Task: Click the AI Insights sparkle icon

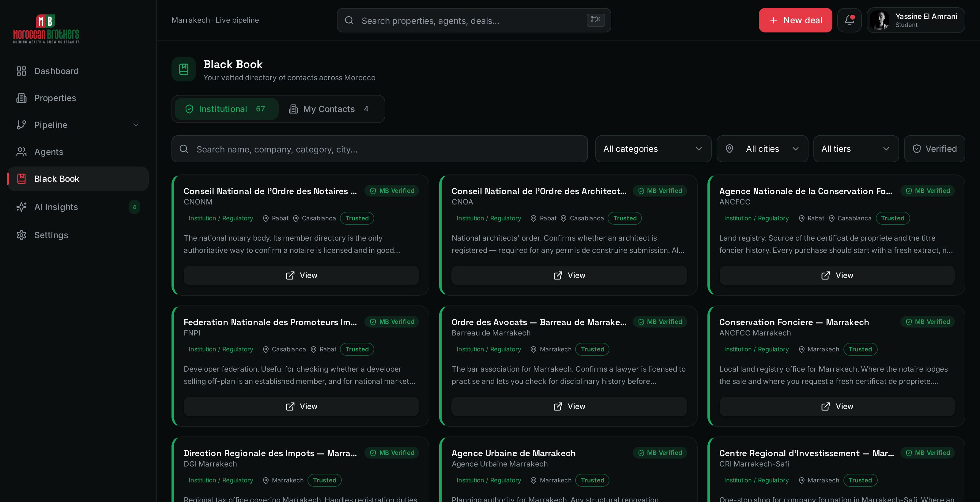Action: [x=21, y=207]
